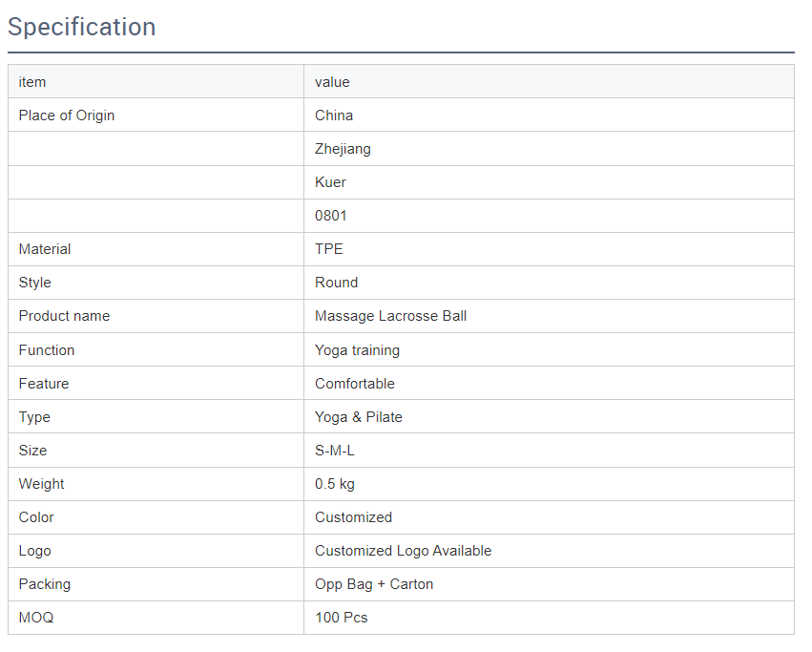
Task: Click the Yoga training value
Action: click(357, 350)
